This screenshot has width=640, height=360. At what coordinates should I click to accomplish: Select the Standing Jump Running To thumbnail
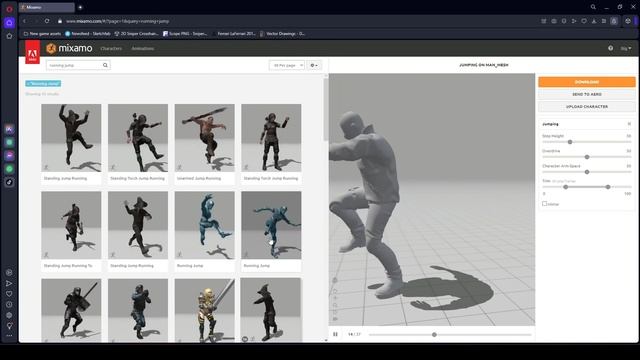click(71, 225)
